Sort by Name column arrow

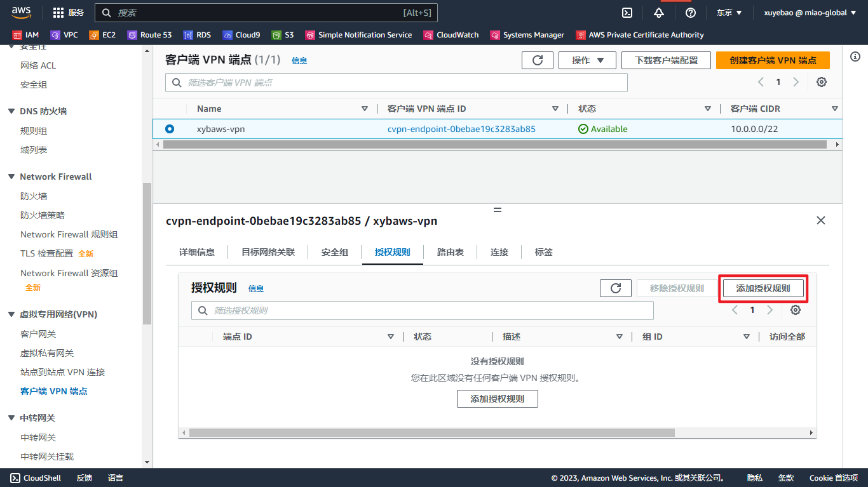(x=365, y=109)
